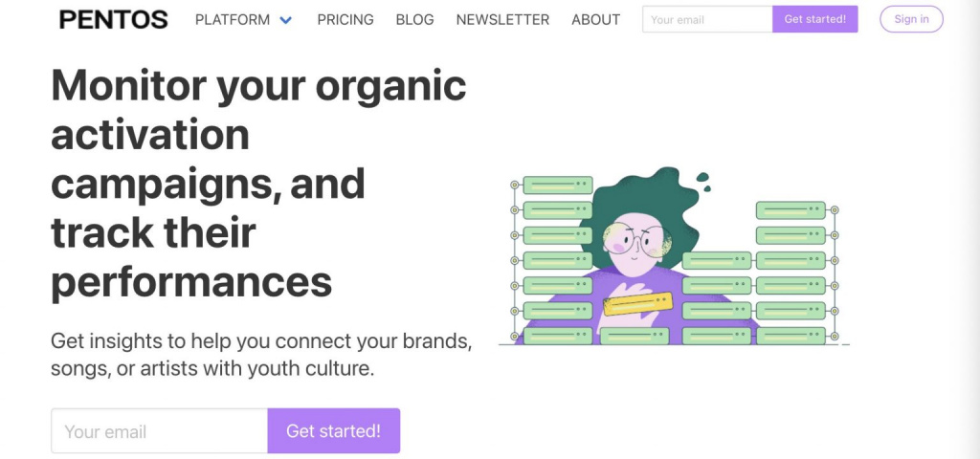
Task: Open the ABOUT page
Action: (x=595, y=20)
